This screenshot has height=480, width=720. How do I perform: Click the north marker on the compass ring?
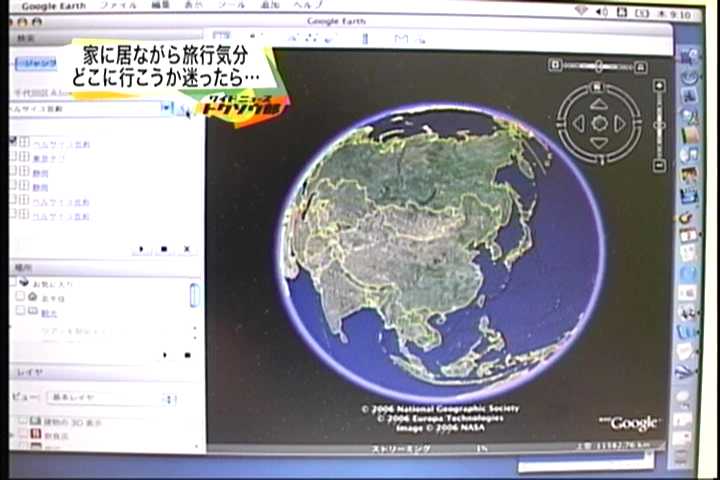pos(597,86)
